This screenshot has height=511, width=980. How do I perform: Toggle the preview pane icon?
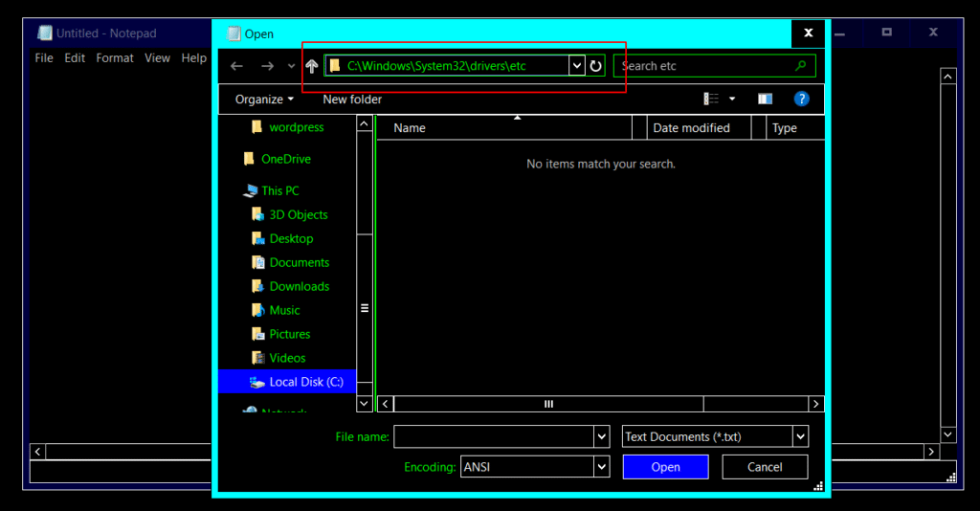[765, 99]
